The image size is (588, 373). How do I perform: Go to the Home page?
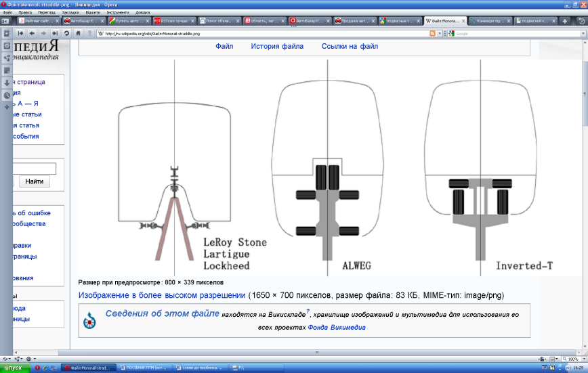(78, 33)
